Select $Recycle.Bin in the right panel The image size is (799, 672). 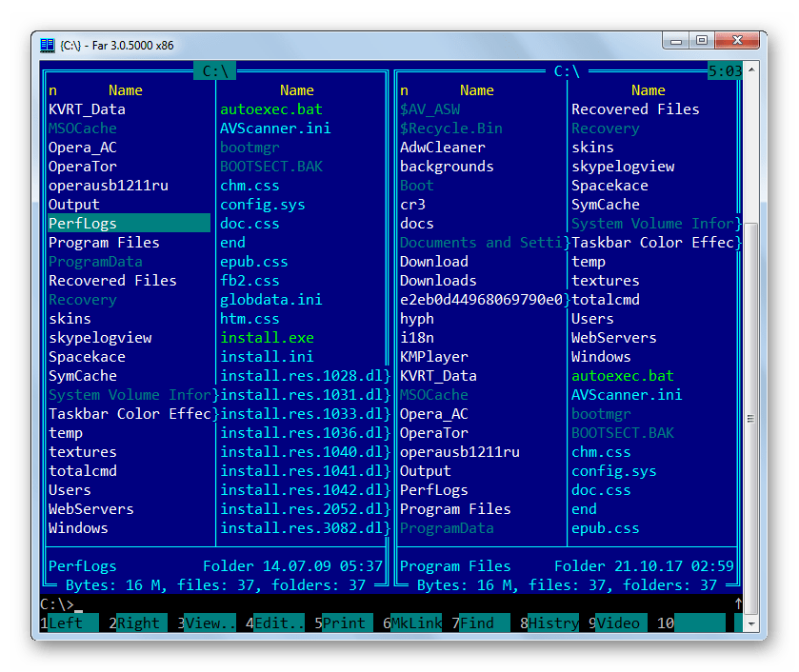(x=451, y=128)
